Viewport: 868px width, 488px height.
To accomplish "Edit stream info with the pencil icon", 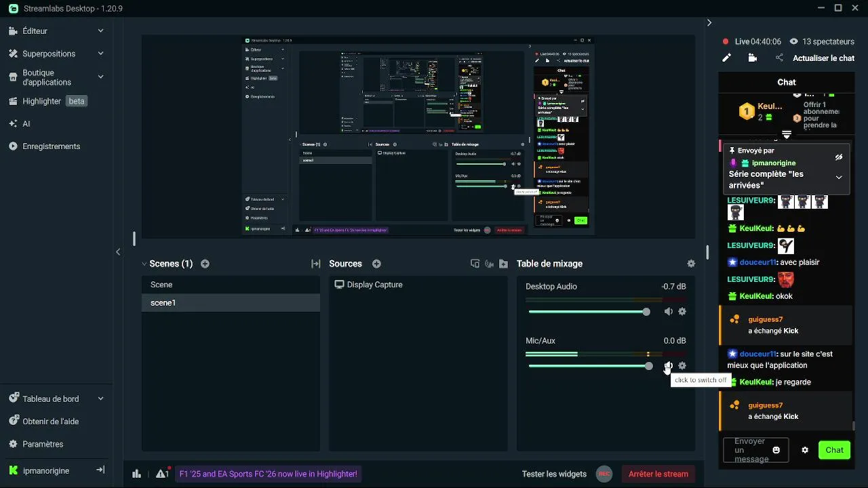I will [x=726, y=58].
